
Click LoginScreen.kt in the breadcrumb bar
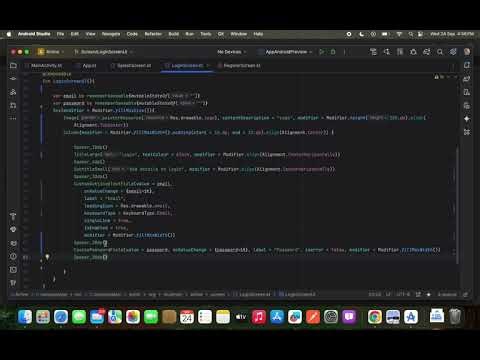[x=252, y=294]
